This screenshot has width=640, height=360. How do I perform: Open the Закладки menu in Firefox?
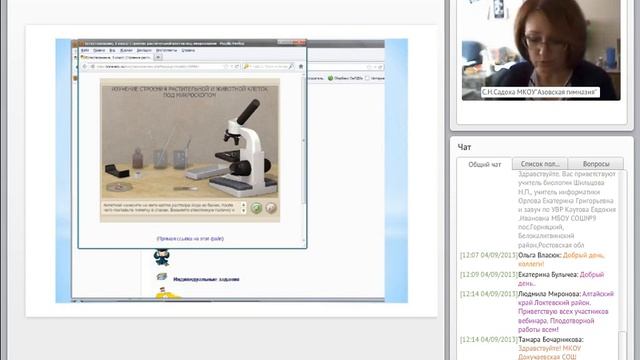pos(144,50)
